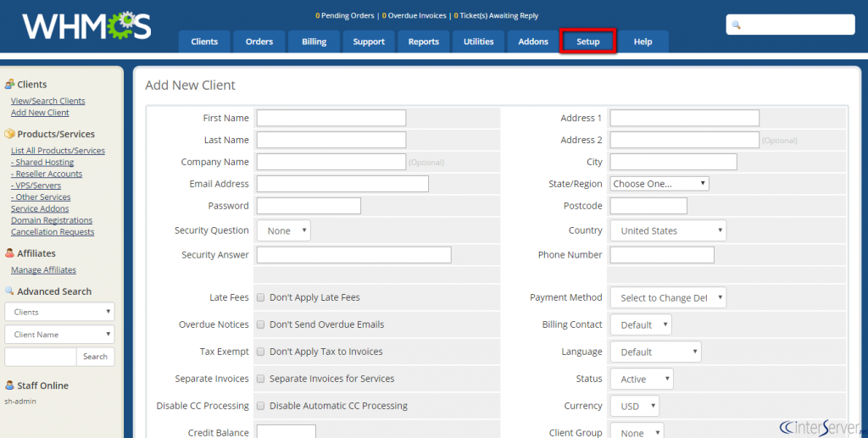Click the Products/Services box icon

coord(9,134)
